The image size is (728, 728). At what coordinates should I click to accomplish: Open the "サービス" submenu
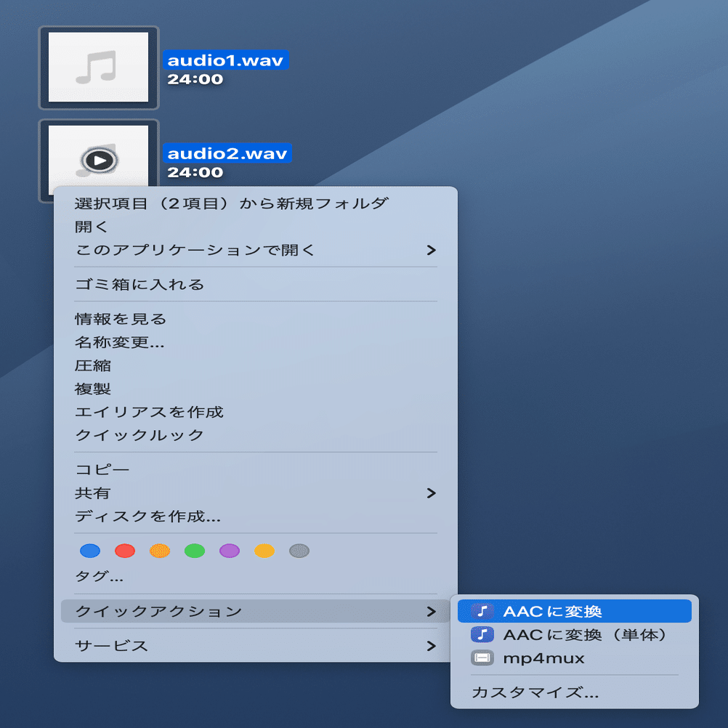[x=254, y=646]
